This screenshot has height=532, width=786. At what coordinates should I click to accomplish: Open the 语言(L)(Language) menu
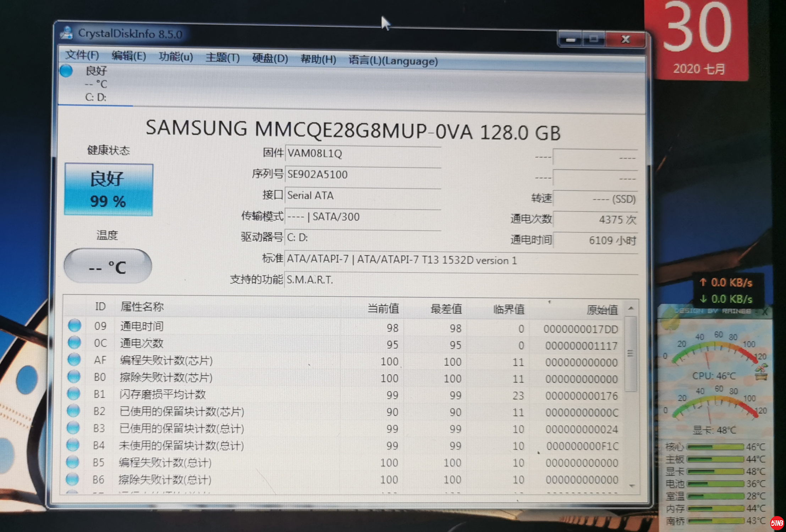(393, 61)
